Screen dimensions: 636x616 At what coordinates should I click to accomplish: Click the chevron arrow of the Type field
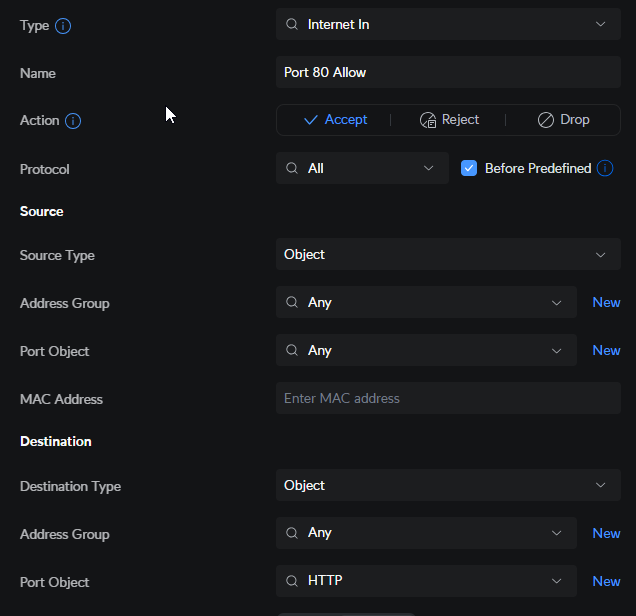[x=600, y=24]
